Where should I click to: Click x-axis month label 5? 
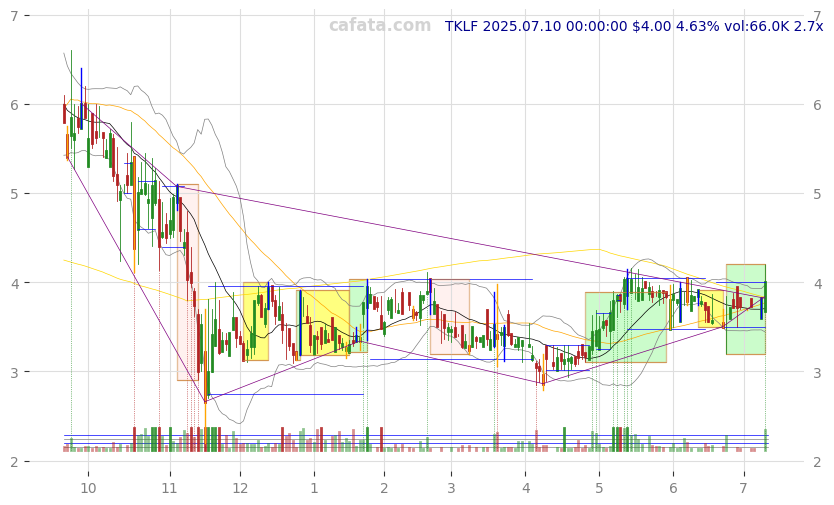click(x=599, y=488)
